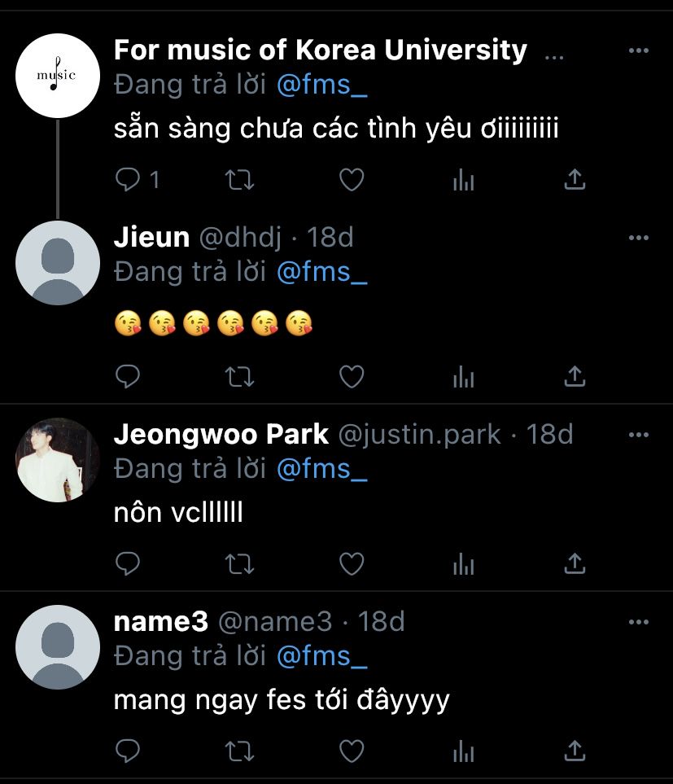View analytics for Korea University music tweet
The image size is (673, 784).
[x=463, y=180]
